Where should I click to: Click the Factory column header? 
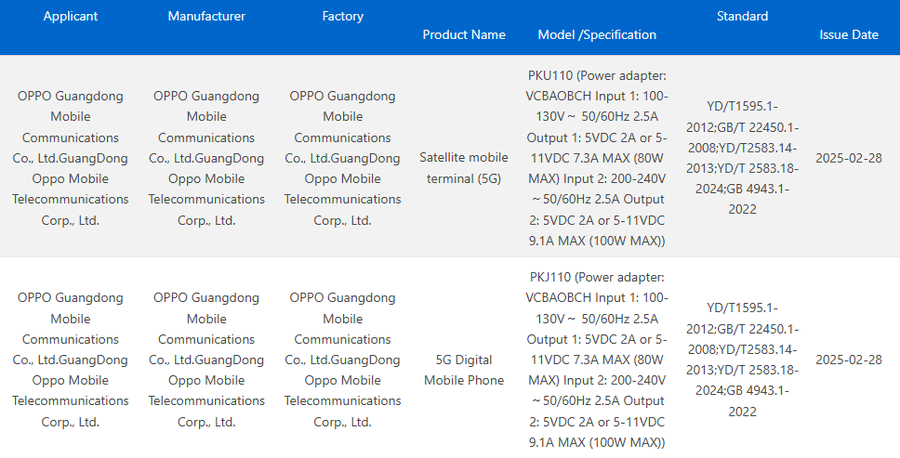pyautogui.click(x=342, y=17)
